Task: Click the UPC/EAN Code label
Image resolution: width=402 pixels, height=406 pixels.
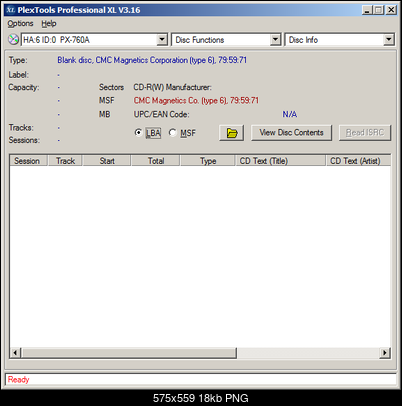Action: coord(161,114)
